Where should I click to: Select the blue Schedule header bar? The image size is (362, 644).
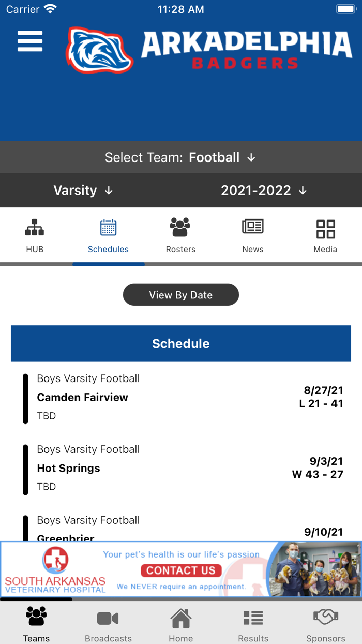181,343
